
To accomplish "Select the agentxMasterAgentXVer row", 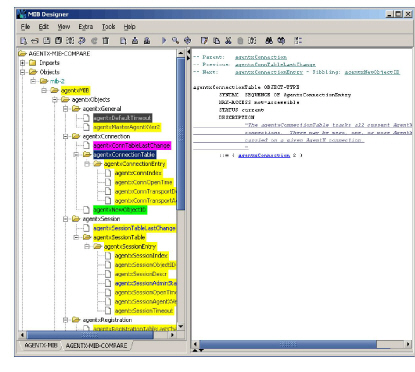I will [x=127, y=127].
